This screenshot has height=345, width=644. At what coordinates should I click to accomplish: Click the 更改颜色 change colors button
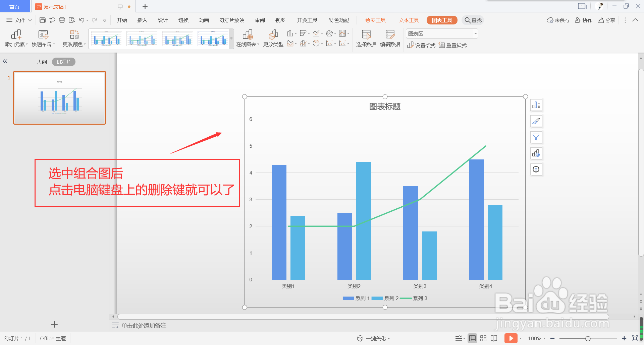tap(74, 38)
